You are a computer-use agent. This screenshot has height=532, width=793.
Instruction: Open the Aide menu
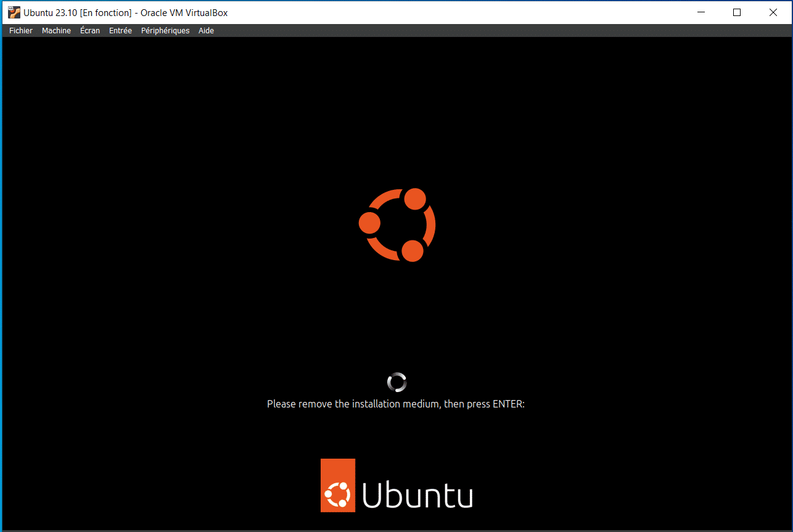click(206, 30)
